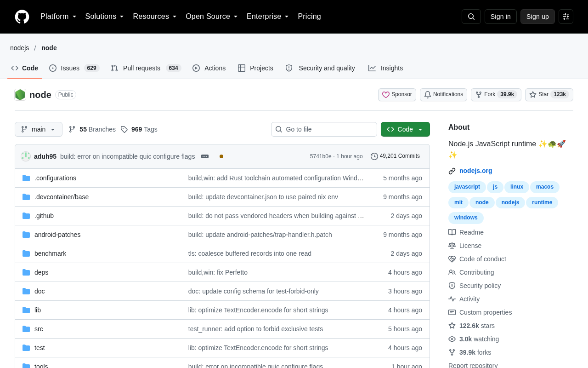Image resolution: width=588 pixels, height=368 pixels.
Task: Open the Open Source dropdown menu
Action: click(212, 17)
